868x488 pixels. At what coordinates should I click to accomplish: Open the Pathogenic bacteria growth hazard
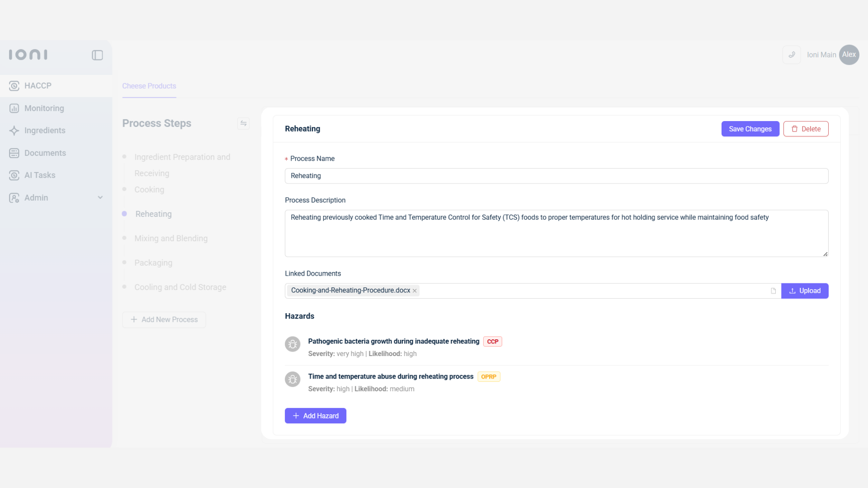pos(393,342)
